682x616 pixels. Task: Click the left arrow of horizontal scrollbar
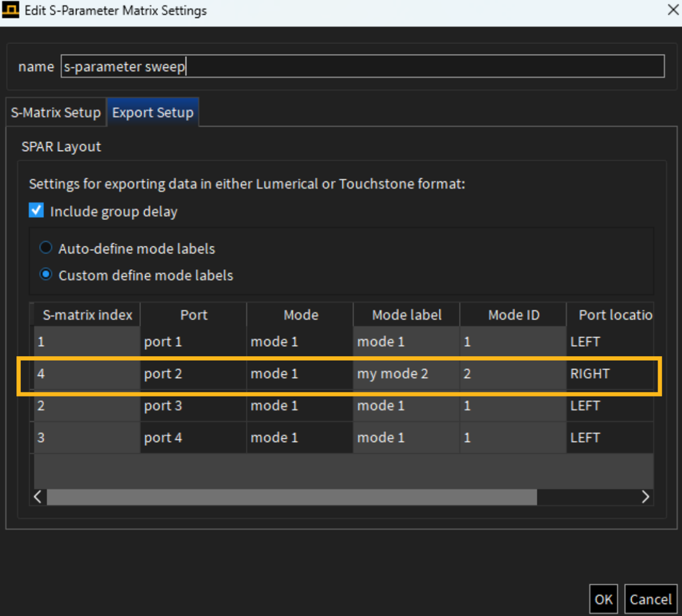[x=38, y=497]
